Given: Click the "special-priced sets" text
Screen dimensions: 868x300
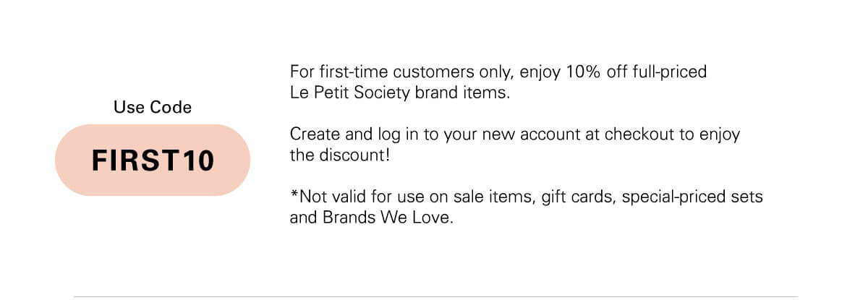Looking at the screenshot, I should pyautogui.click(x=692, y=197).
